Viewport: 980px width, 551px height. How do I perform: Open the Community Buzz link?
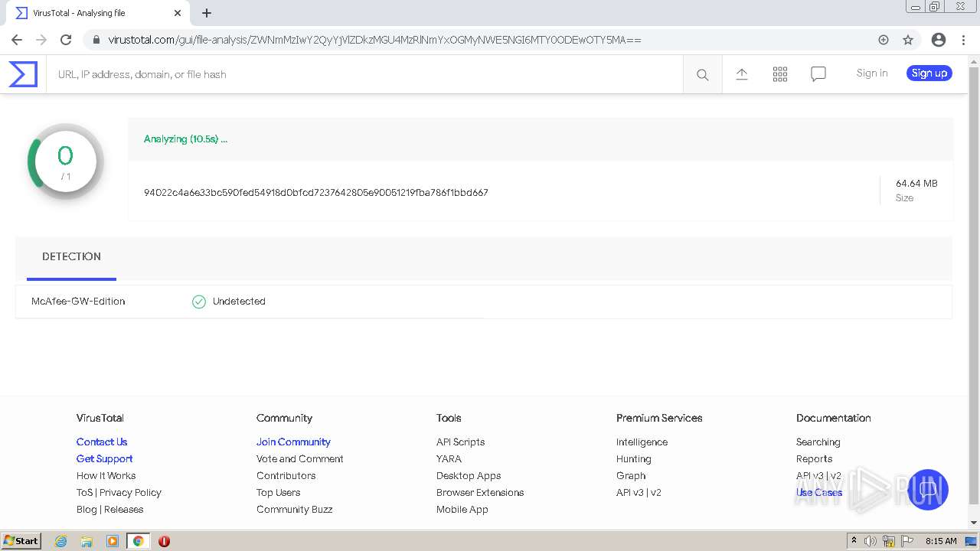pyautogui.click(x=294, y=510)
